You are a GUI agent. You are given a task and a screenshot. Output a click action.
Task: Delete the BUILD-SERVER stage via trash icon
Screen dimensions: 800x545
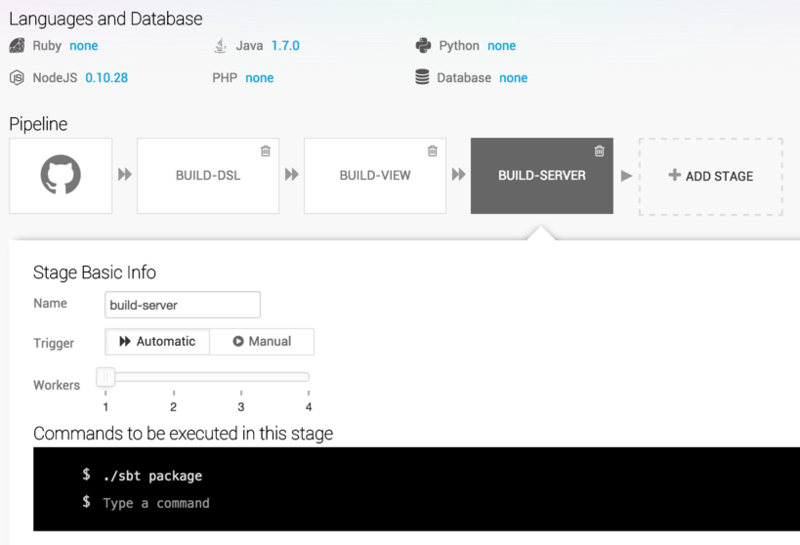(x=599, y=151)
